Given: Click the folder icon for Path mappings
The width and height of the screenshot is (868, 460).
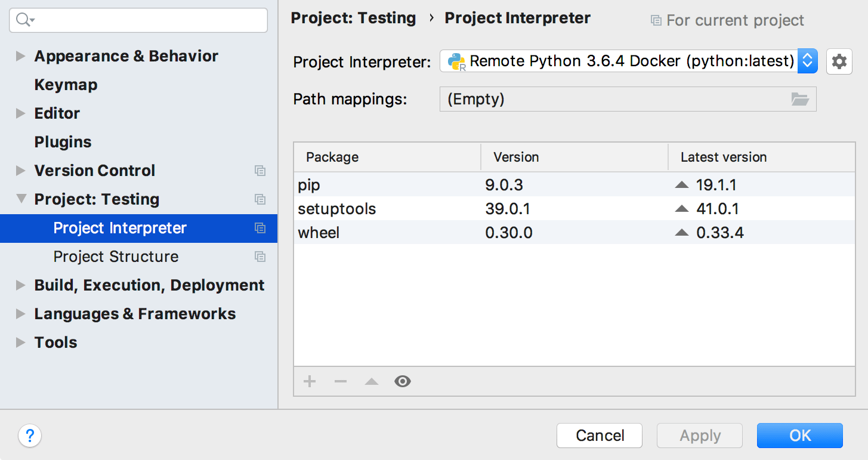Looking at the screenshot, I should tap(801, 99).
